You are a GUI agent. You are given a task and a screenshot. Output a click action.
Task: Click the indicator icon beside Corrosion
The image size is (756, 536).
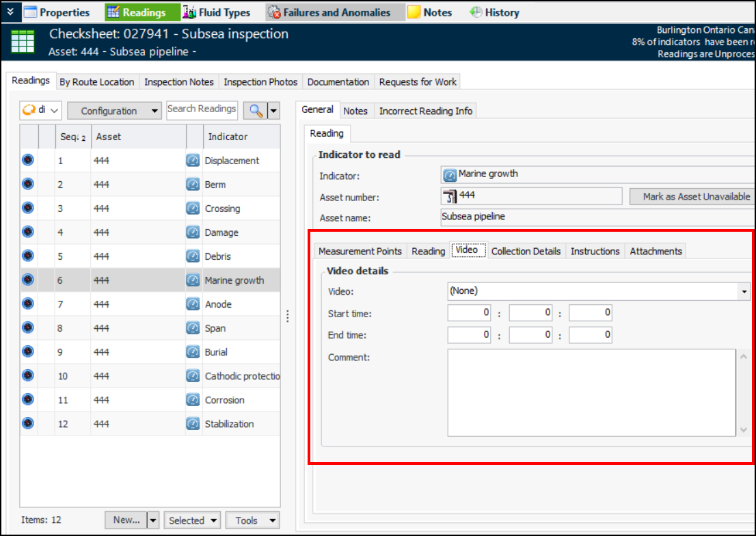tap(193, 400)
